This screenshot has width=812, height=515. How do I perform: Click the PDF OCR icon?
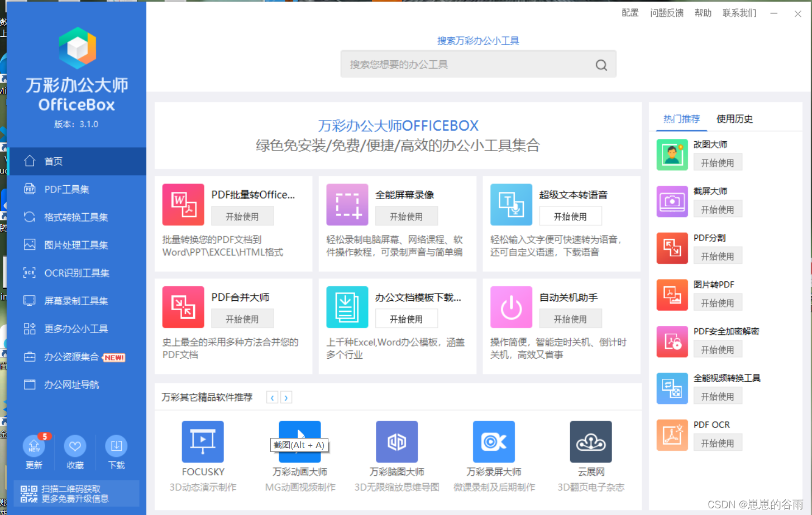click(672, 435)
